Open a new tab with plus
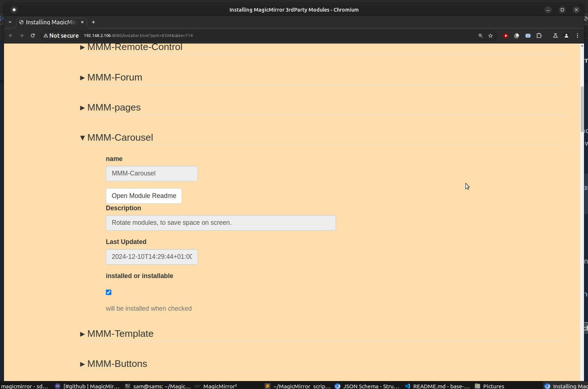 click(93, 22)
